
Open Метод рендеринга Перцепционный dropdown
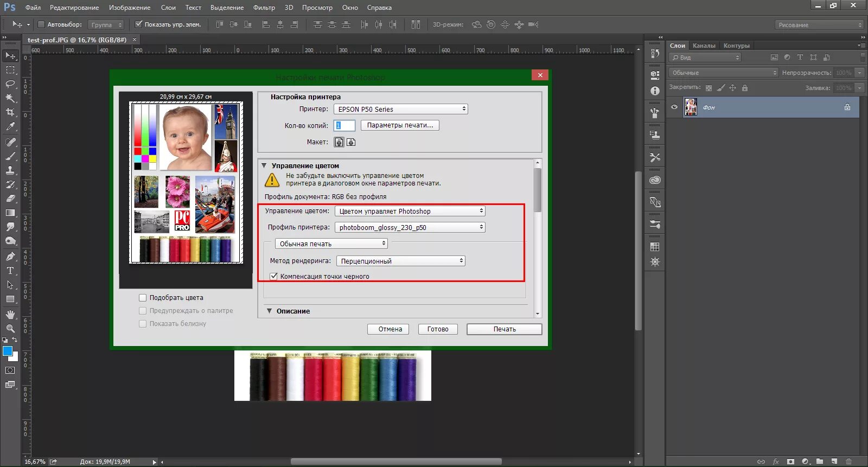401,261
